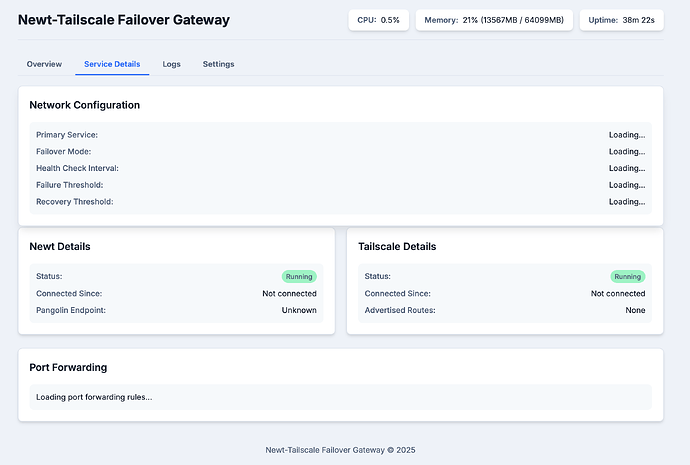
Task: Open the Settings tab
Action: pyautogui.click(x=218, y=64)
